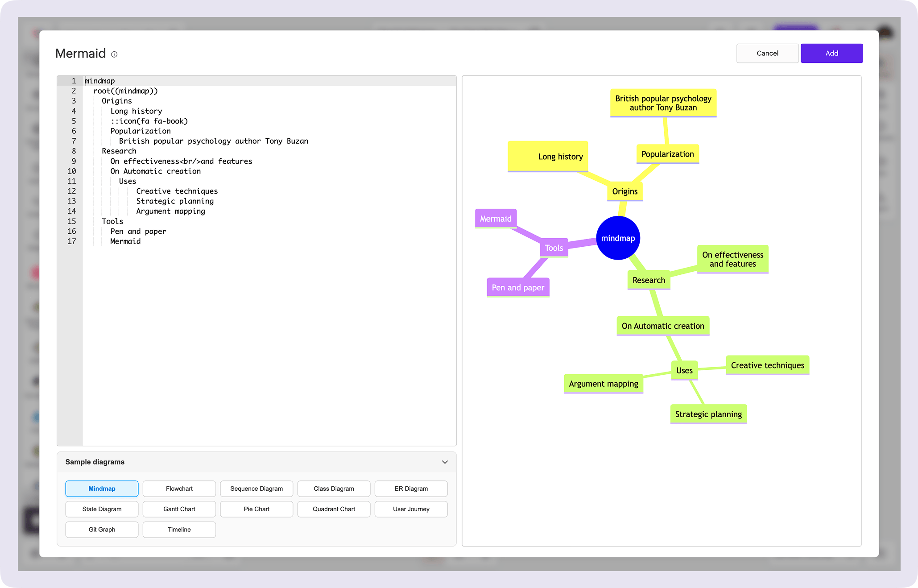Click code line 'Pen and paper' in editor
918x588 pixels.
pos(138,231)
